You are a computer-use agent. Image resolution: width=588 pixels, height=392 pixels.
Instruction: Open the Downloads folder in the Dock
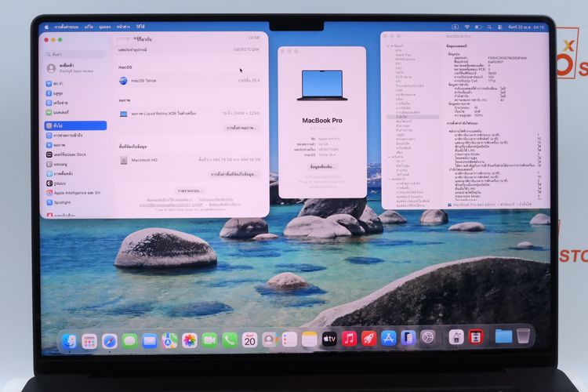tap(503, 336)
